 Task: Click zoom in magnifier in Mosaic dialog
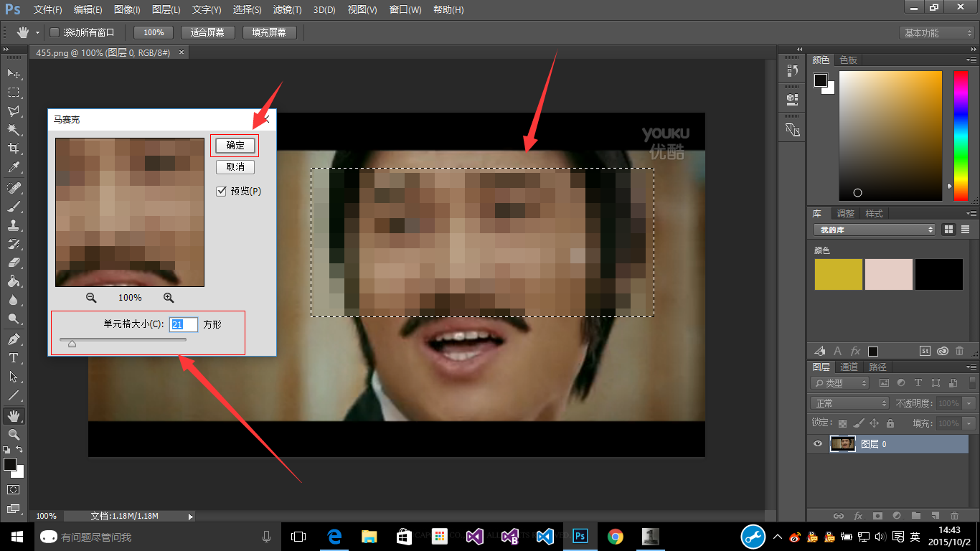[169, 298]
